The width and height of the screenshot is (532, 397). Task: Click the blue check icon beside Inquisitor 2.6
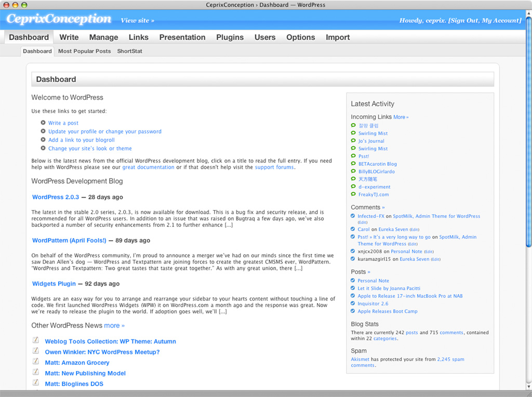point(353,304)
